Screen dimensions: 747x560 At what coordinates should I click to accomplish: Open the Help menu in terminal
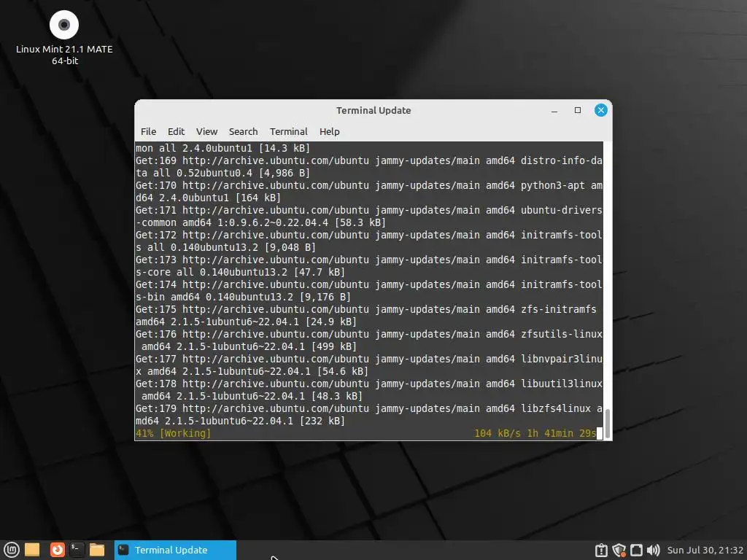329,131
